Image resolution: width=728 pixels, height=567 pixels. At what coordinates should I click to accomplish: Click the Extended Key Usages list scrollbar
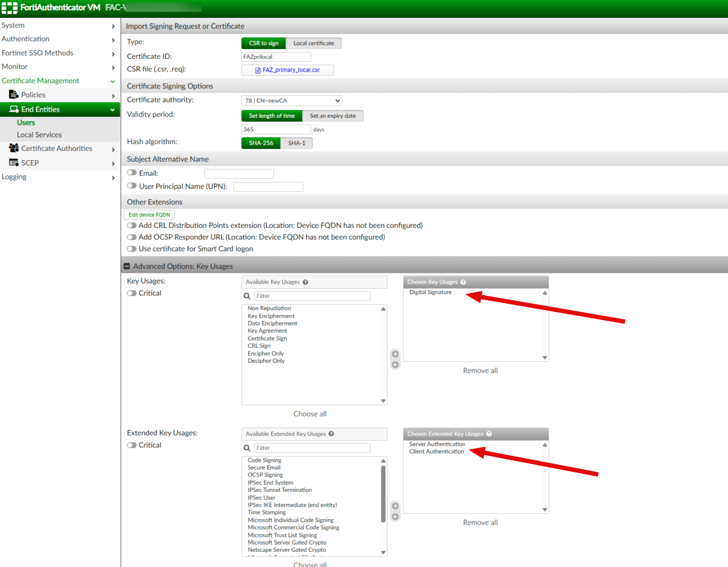383,494
